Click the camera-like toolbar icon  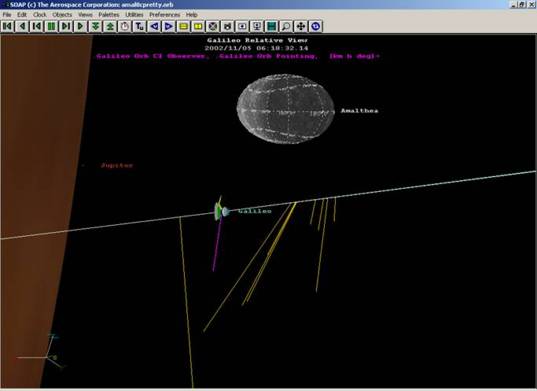click(x=227, y=26)
